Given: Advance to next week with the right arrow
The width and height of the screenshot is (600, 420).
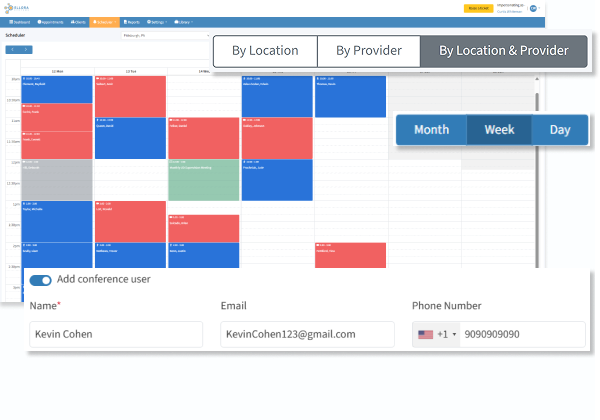Looking at the screenshot, I should tap(25, 48).
